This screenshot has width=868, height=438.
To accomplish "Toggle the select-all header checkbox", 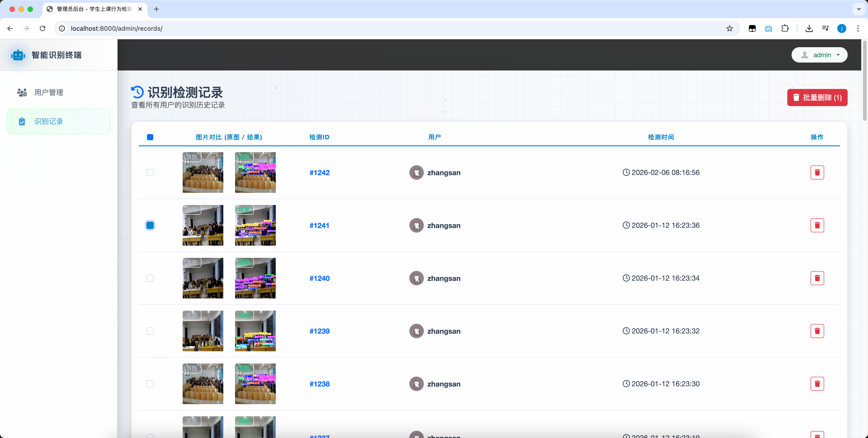I will [x=150, y=137].
